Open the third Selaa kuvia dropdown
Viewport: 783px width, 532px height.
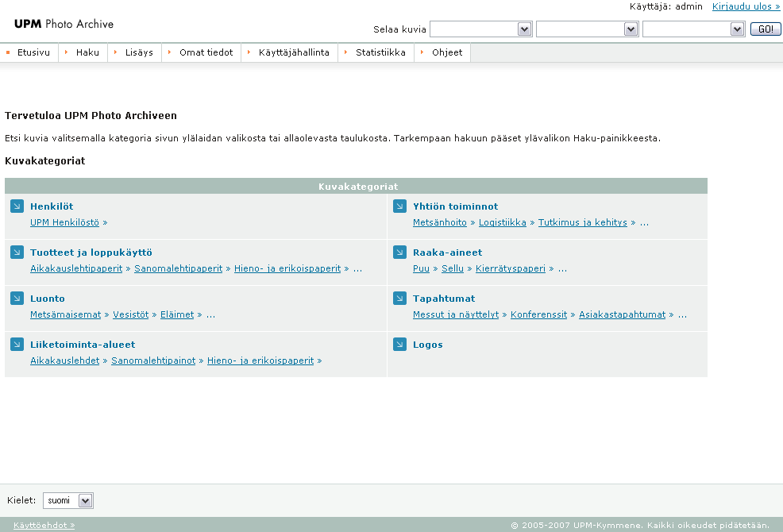(x=693, y=29)
